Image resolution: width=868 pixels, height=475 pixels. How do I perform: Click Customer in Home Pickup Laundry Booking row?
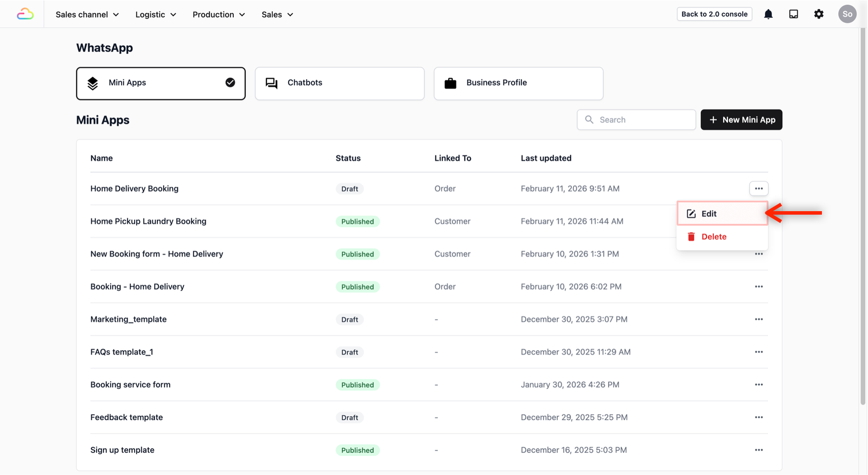(x=452, y=221)
